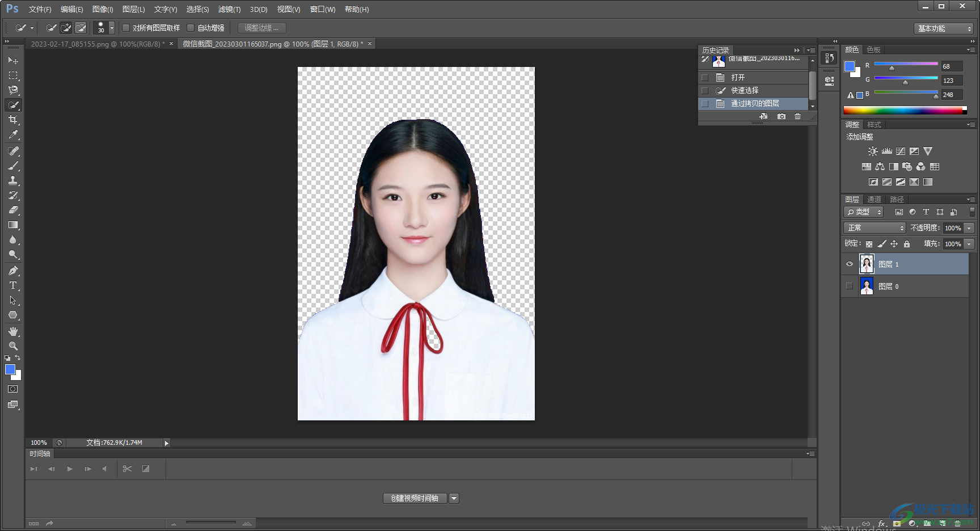The width and height of the screenshot is (980, 531).
Task: Switch to the 通道 tab
Action: click(x=874, y=199)
